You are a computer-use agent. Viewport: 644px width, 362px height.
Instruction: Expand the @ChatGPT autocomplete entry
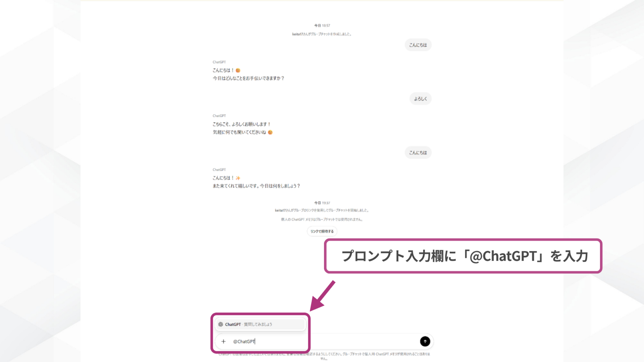click(244, 341)
